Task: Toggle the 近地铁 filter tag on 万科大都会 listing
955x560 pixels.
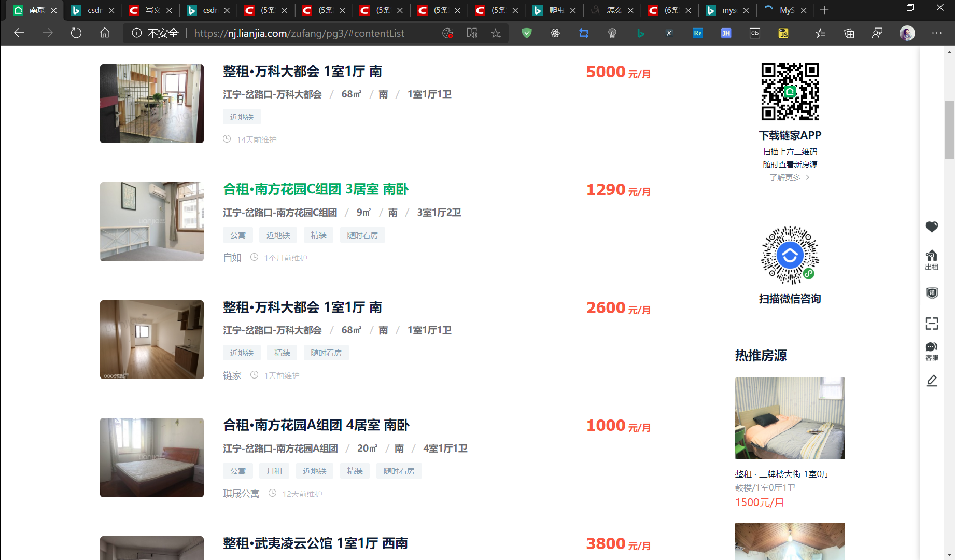Action: [242, 117]
